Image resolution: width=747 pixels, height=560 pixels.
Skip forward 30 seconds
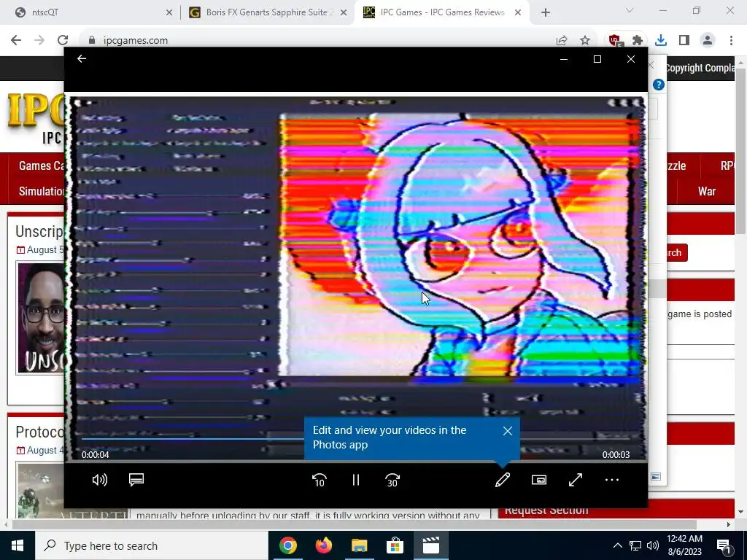click(392, 480)
